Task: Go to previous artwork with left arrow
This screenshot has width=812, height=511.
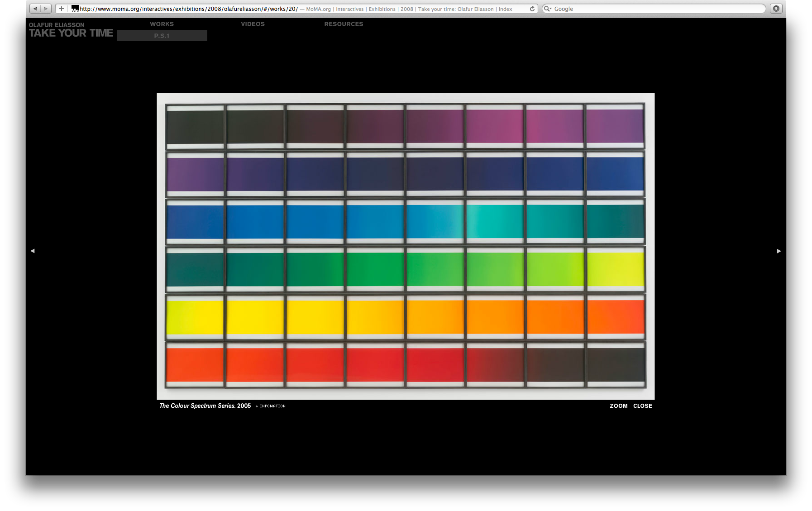Action: [33, 251]
